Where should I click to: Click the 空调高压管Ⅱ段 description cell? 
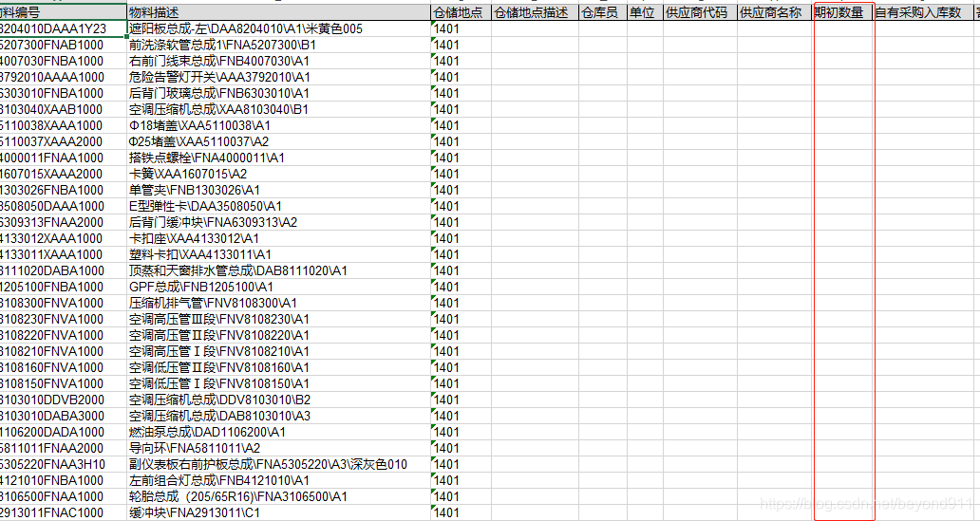point(279,335)
